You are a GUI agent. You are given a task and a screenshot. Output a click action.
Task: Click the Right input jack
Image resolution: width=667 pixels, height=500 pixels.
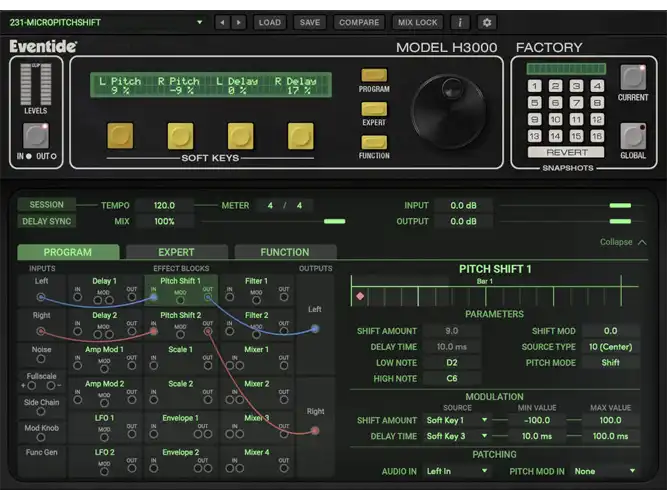click(x=41, y=331)
